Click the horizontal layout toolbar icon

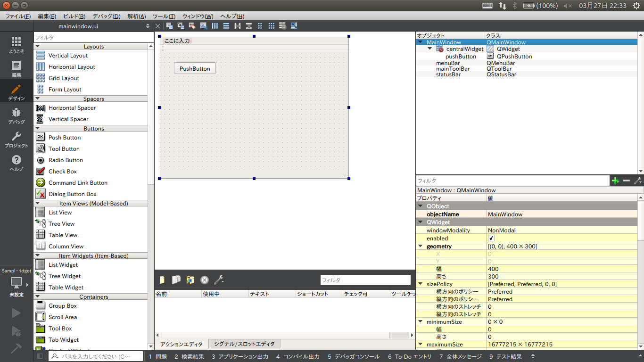215,26
